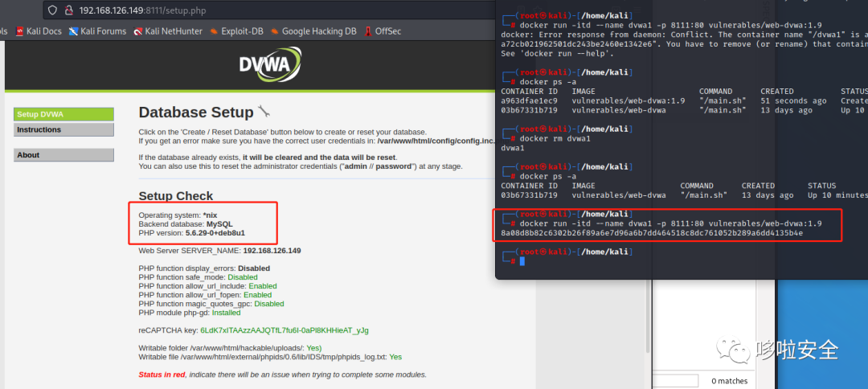This screenshot has width=868, height=389.
Task: Open the OffSec bookmark
Action: (x=383, y=31)
